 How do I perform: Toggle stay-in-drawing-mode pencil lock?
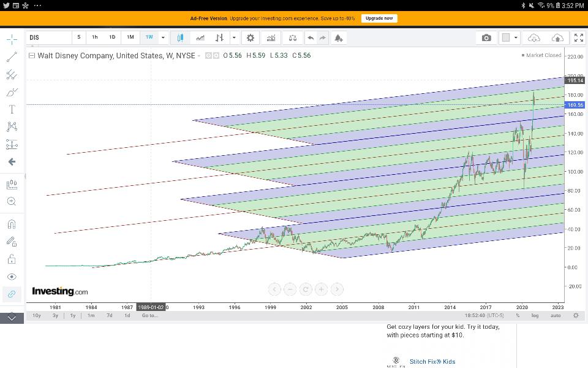point(12,242)
